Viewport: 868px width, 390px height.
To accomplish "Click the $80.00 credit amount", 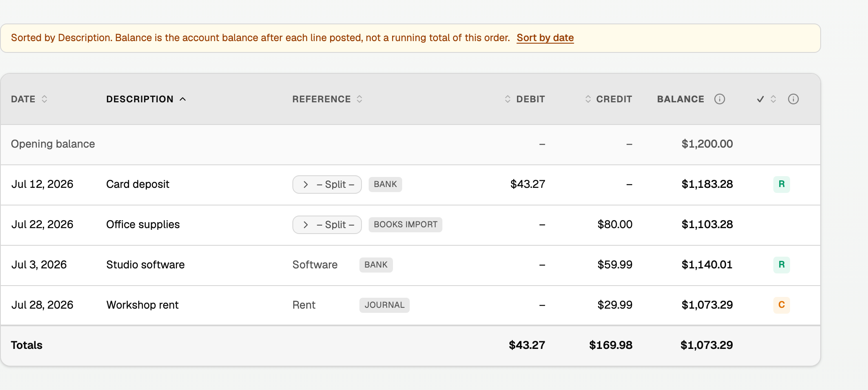I will [615, 224].
